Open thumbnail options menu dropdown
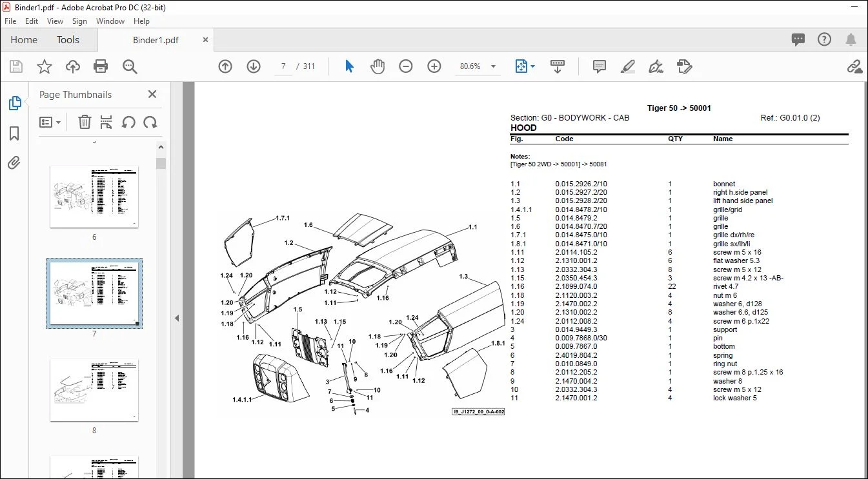The width and height of the screenshot is (868, 479). [50, 122]
